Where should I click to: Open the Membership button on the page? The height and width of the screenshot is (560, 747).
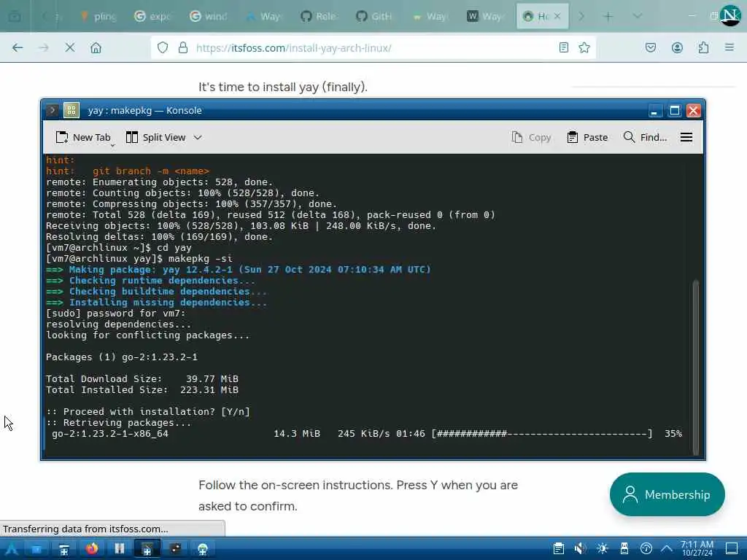click(667, 494)
